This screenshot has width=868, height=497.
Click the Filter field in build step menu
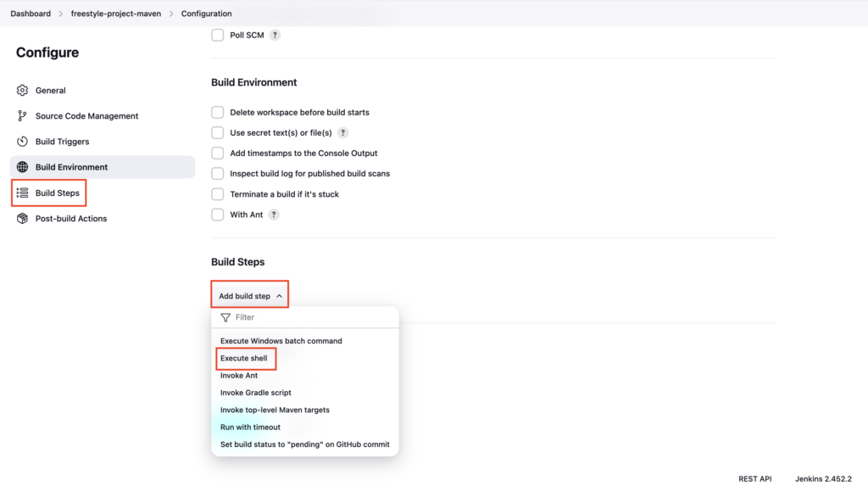(x=305, y=317)
